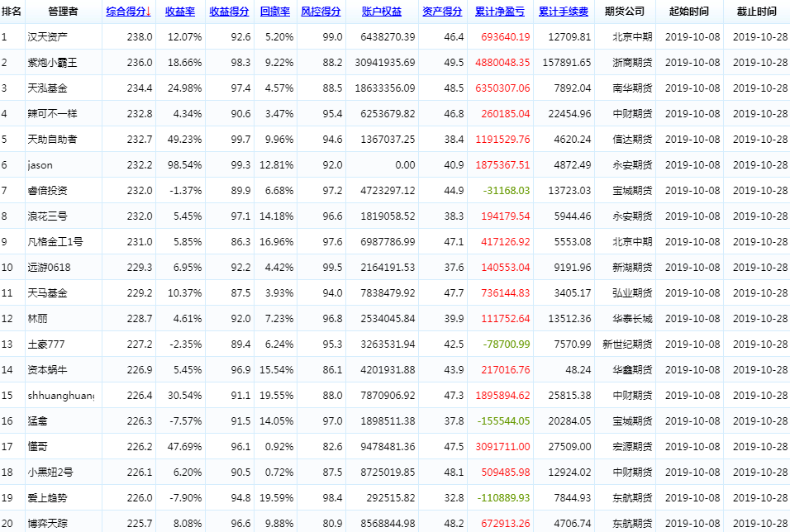Select manager 博弈天踪

pyautogui.click(x=47, y=524)
